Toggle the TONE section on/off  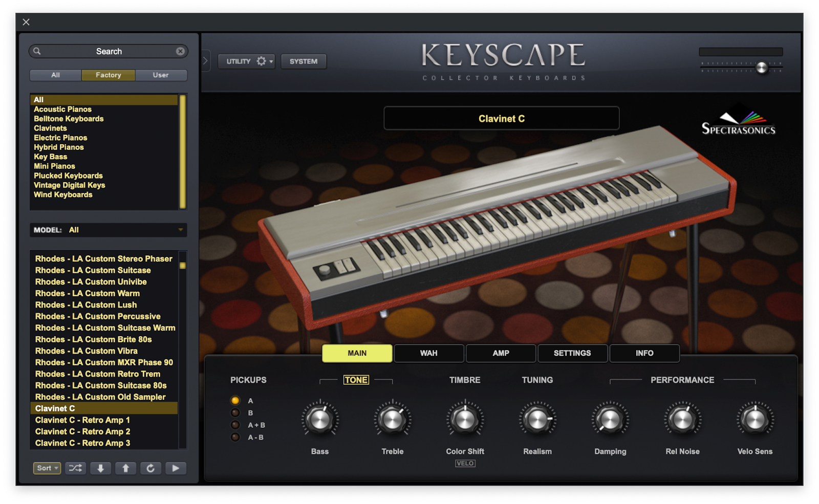point(356,380)
